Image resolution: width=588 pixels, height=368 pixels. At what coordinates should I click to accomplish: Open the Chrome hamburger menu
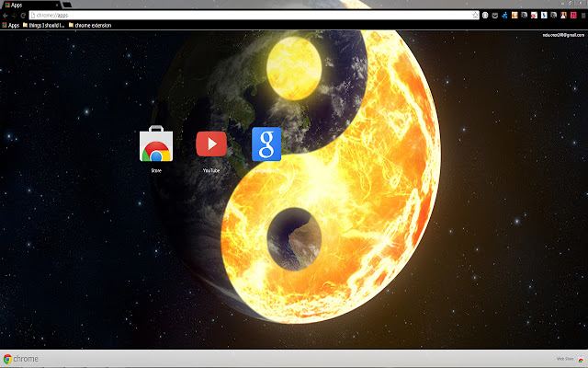click(583, 16)
